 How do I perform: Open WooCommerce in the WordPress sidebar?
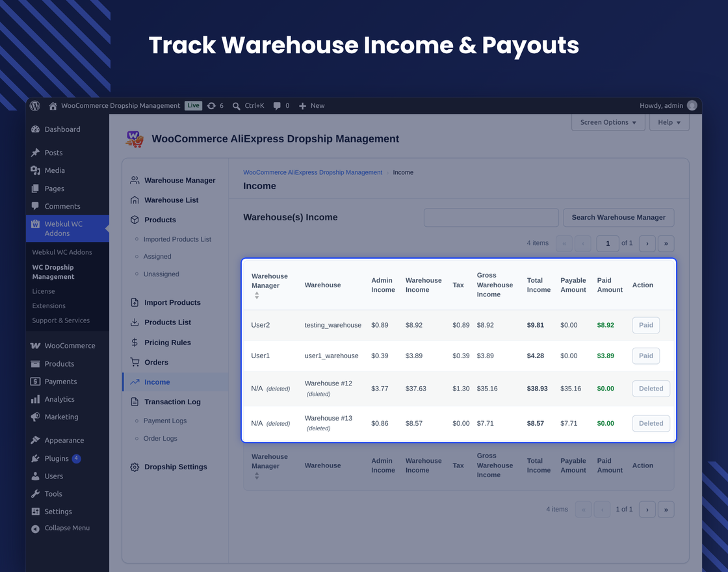pyautogui.click(x=68, y=345)
